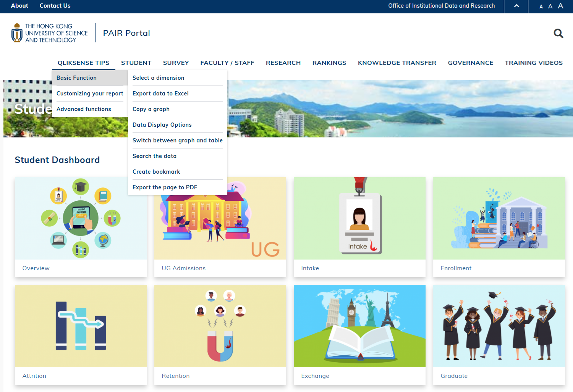Go to PAIR Portal home title
This screenshot has width=573, height=392.
[126, 33]
